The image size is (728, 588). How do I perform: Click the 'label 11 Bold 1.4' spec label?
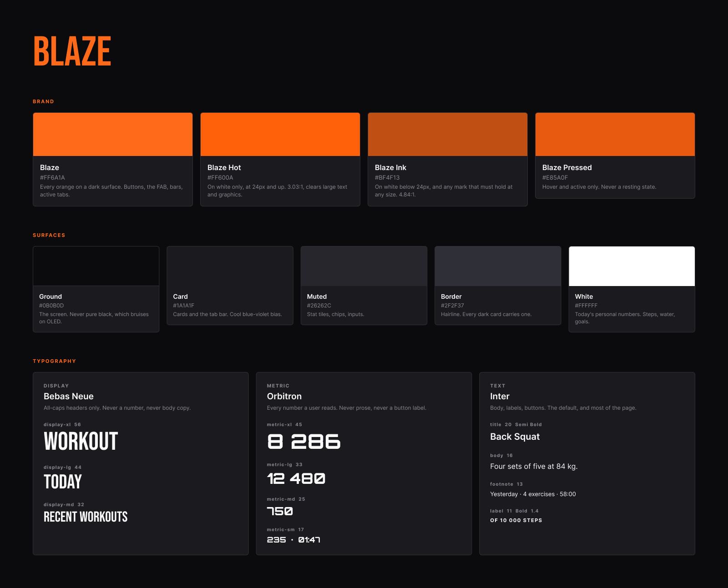pos(514,511)
